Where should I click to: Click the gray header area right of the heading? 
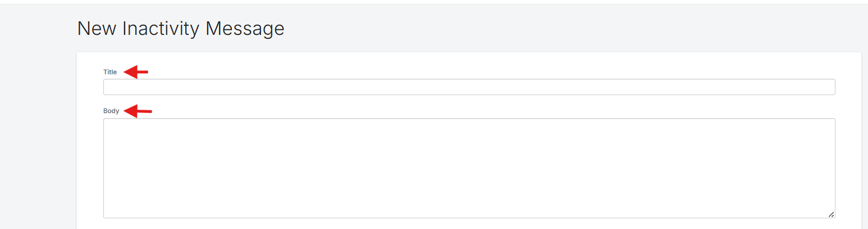(x=561, y=29)
